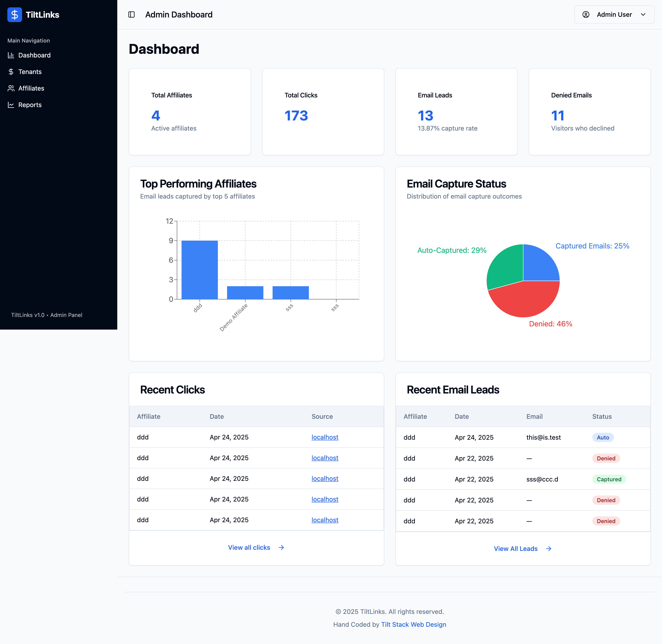Click the View All Leads link
The image size is (662, 644).
click(516, 549)
